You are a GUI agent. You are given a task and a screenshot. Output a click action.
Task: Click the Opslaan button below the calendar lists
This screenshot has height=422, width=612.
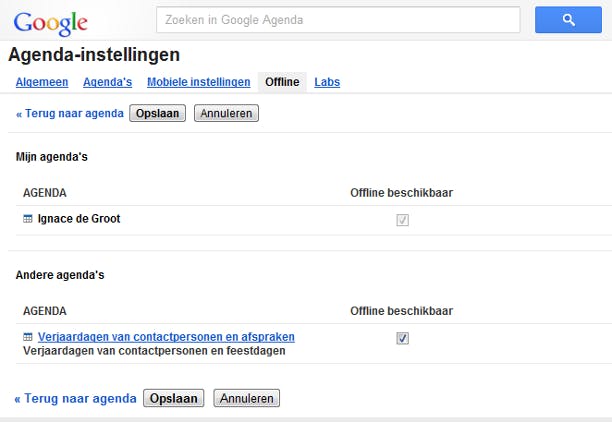174,398
